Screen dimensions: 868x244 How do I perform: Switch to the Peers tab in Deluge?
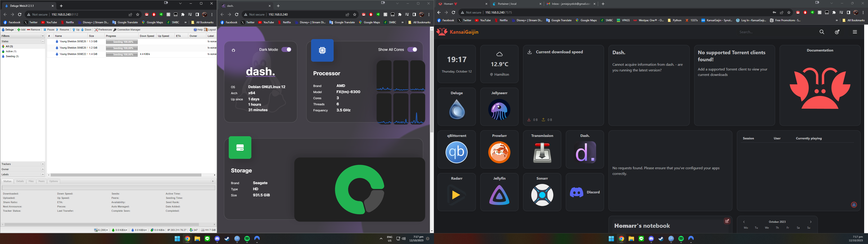click(41, 181)
